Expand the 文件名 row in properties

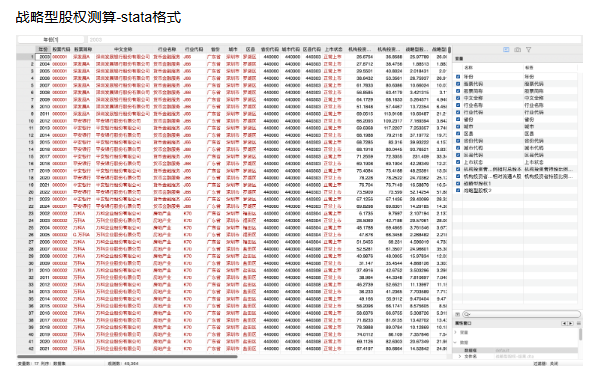pos(460,357)
